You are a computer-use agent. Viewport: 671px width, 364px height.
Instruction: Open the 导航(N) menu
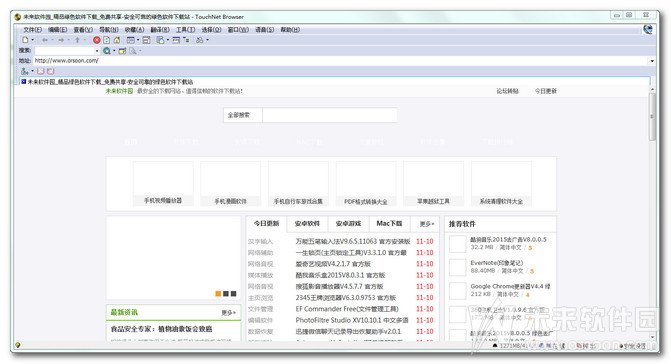(x=109, y=30)
